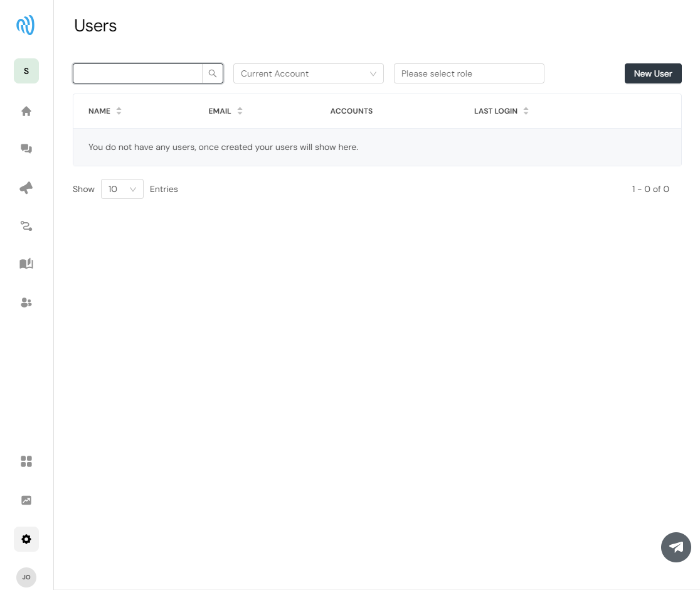Open the Automations flow icon in sidebar
Image resolution: width=700 pixels, height=590 pixels.
(26, 226)
